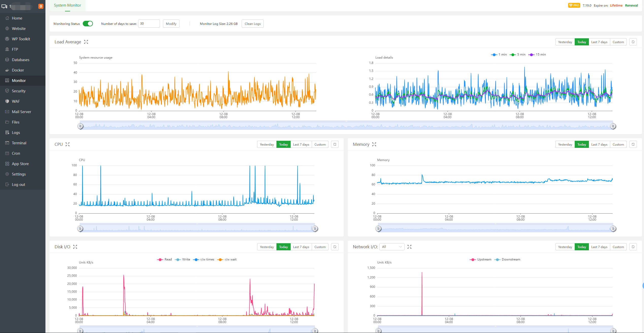The image size is (644, 333).
Task: Expand the CPU chart fullscreen
Action: pyautogui.click(x=68, y=144)
